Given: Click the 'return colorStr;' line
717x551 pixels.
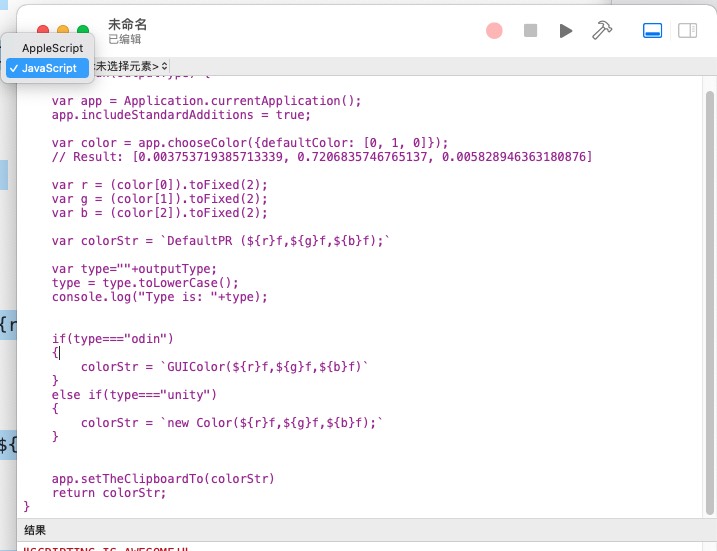Looking at the screenshot, I should [109, 493].
